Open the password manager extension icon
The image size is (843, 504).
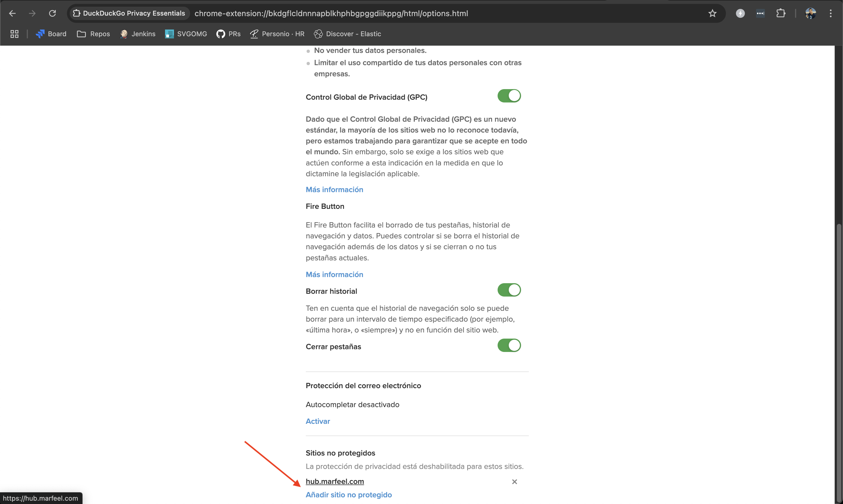click(760, 13)
